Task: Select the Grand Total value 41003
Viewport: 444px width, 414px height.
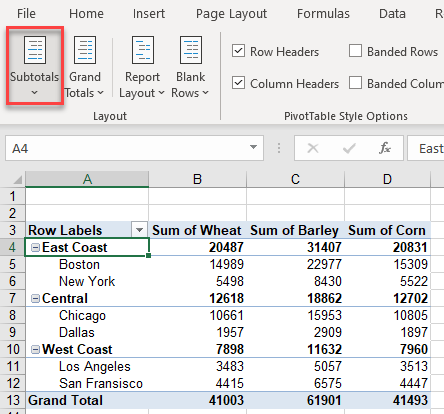Action: point(197,400)
